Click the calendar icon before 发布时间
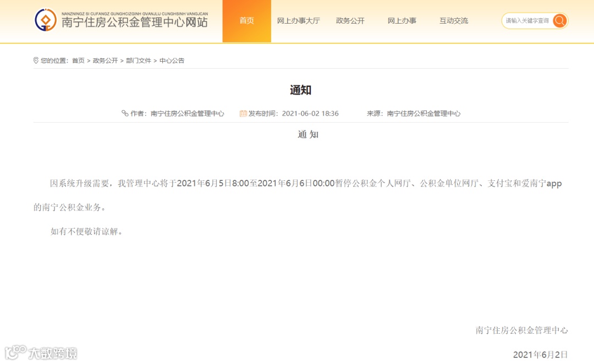594x364 pixels. 243,113
